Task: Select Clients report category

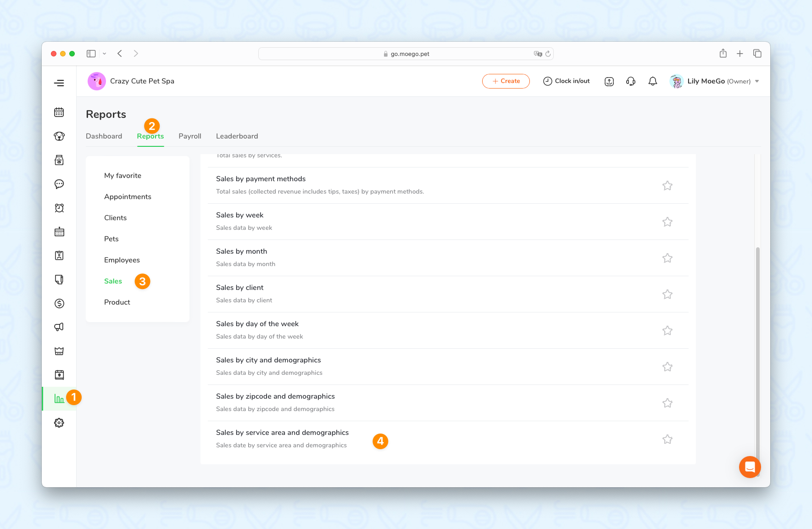Action: pyautogui.click(x=115, y=218)
